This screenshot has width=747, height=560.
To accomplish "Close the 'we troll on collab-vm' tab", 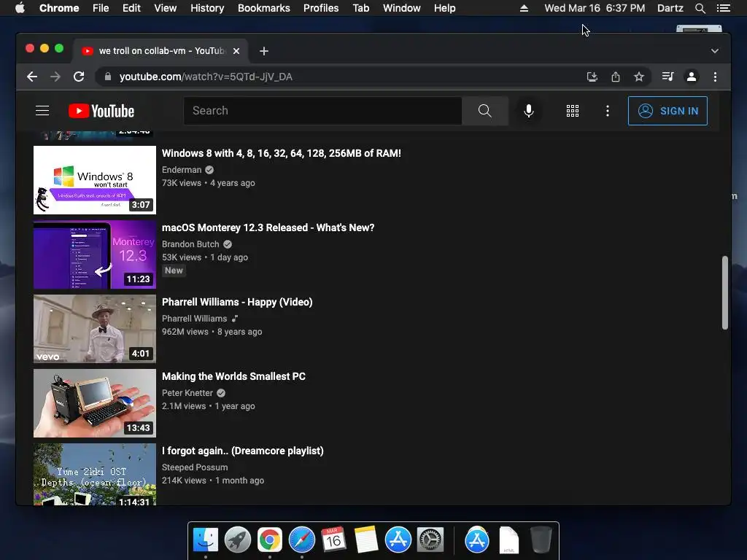I will pos(236,51).
